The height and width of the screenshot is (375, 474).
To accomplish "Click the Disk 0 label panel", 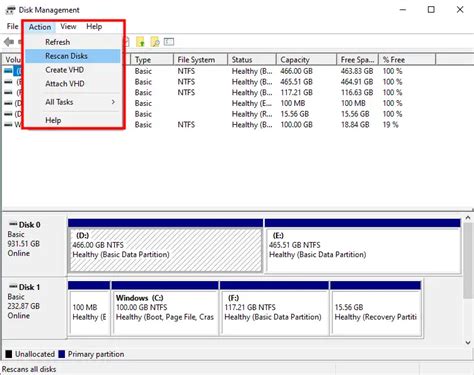I will 34,245.
